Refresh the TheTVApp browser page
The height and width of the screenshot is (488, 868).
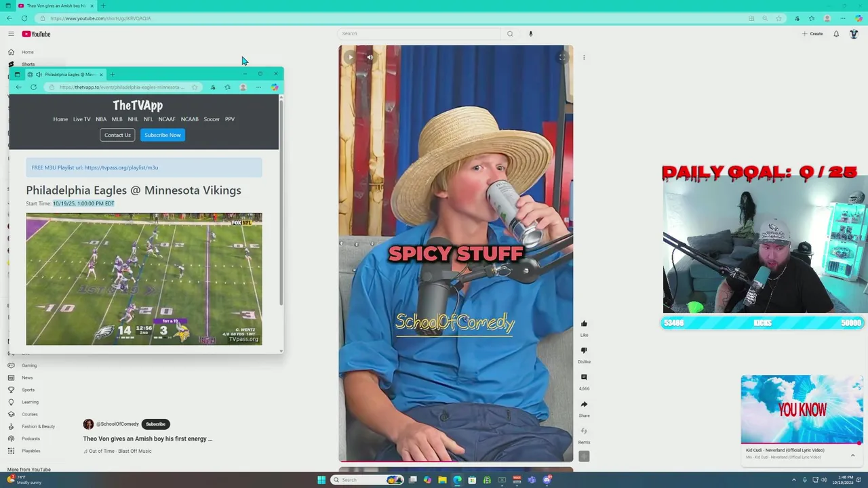[x=33, y=87]
